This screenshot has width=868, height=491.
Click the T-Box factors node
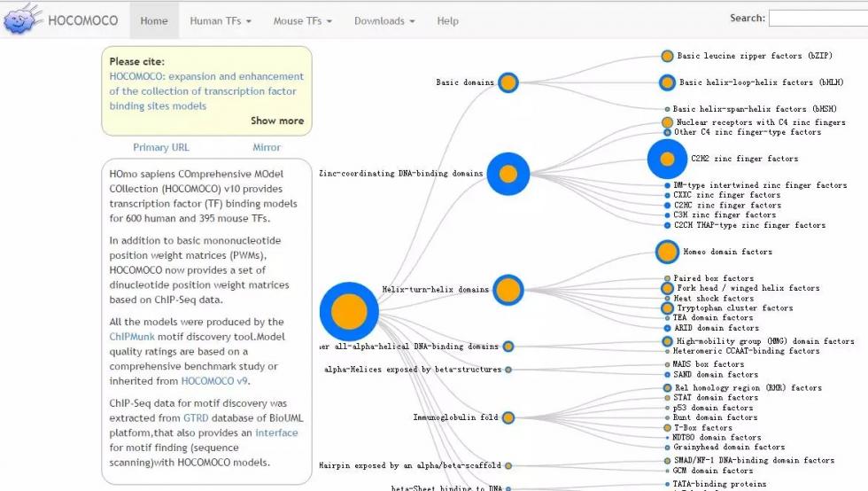667,428
